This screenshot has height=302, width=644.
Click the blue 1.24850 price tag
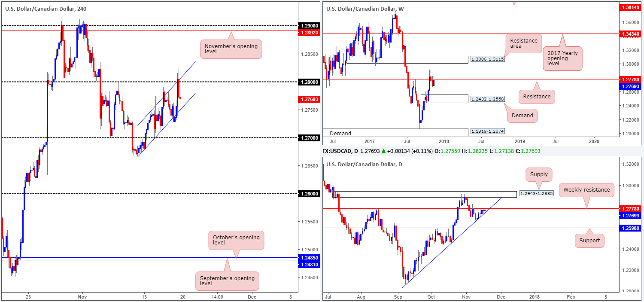pos(309,258)
